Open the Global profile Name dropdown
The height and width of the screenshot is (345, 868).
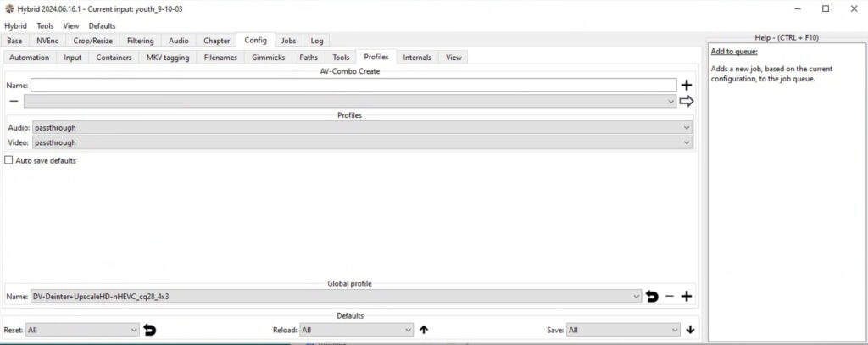tap(337, 297)
